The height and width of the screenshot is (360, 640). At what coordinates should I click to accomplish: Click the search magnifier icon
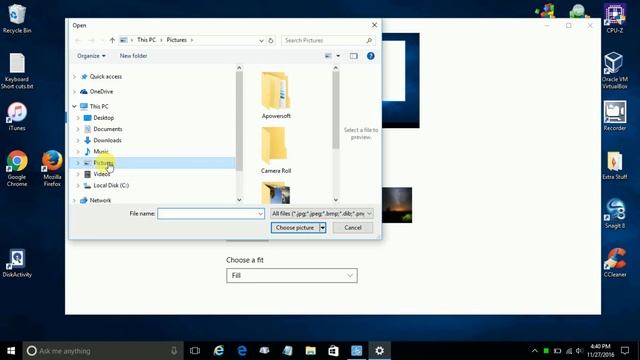369,40
